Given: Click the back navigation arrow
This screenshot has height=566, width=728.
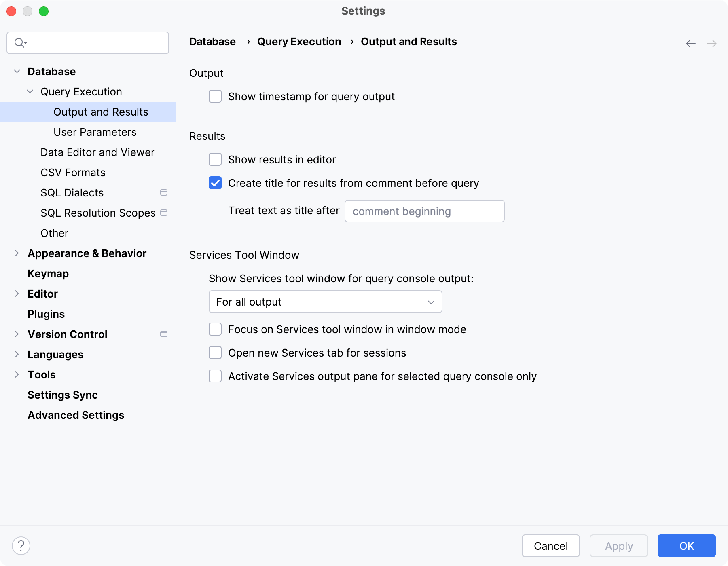Looking at the screenshot, I should point(690,43).
